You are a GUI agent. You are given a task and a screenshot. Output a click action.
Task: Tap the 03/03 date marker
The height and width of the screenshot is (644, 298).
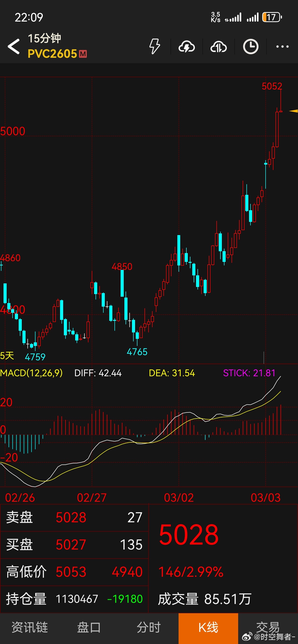click(x=266, y=498)
